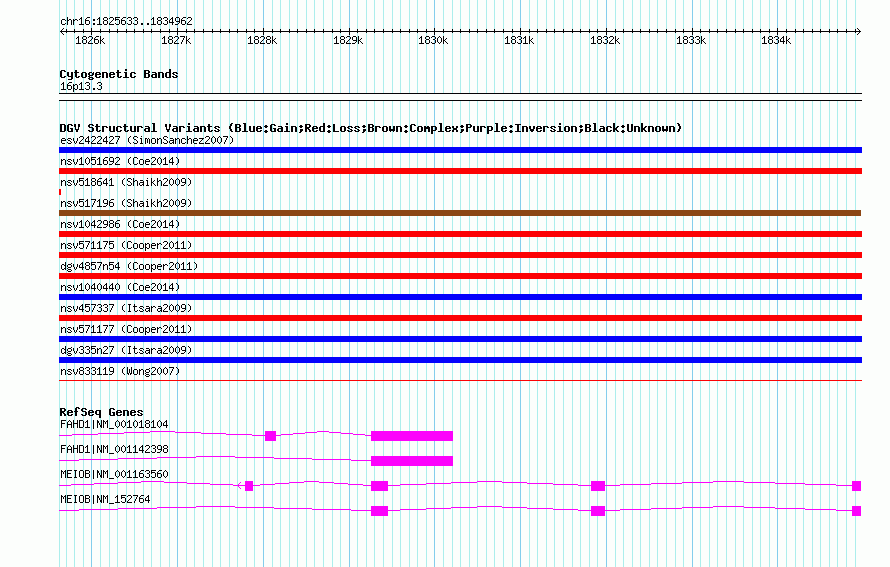This screenshot has width=890, height=567.
Task: Click the 1826k ruler tick label
Action: 90,40
